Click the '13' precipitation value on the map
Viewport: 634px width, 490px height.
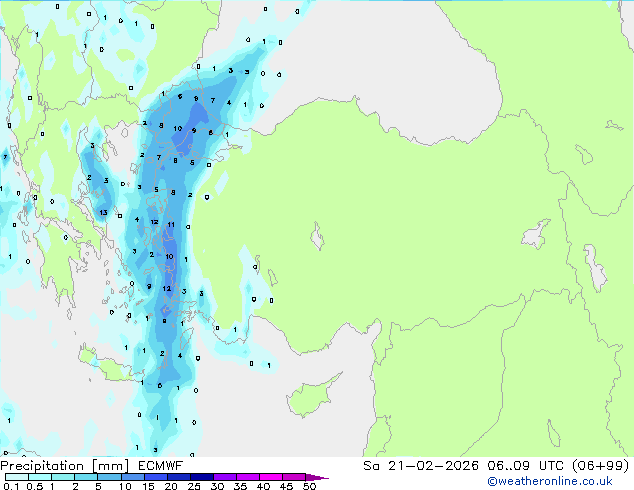pyautogui.click(x=103, y=212)
